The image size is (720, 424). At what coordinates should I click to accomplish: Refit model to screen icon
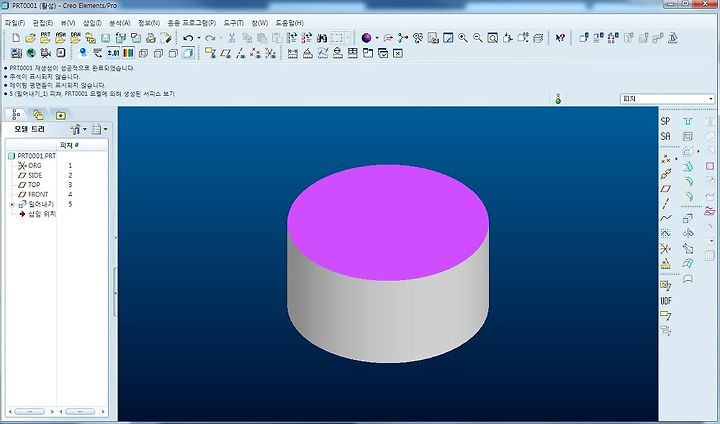[x=493, y=38]
